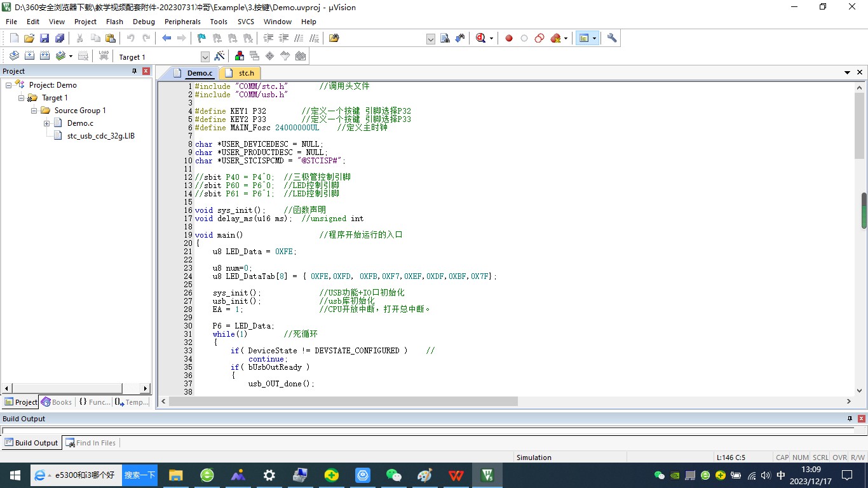Screen dimensions: 868x488
Task: Comment out the selection with the toolbar icon
Action: [x=299, y=38]
